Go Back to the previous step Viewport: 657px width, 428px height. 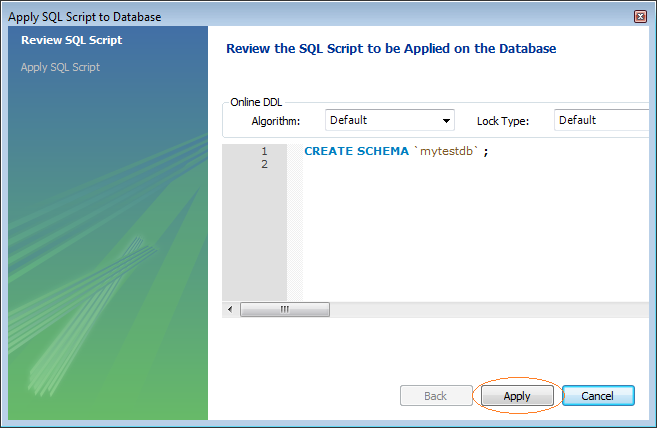[436, 396]
